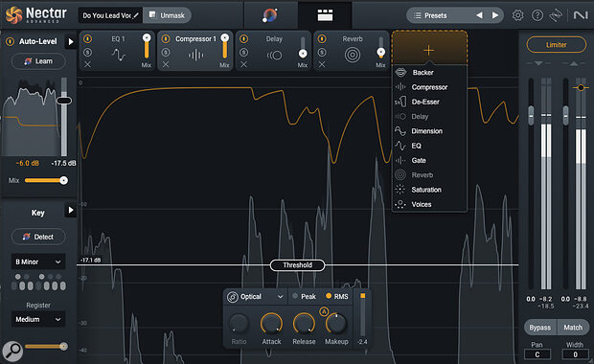Click the Match gain button
This screenshot has height=364, width=594.
tap(573, 328)
